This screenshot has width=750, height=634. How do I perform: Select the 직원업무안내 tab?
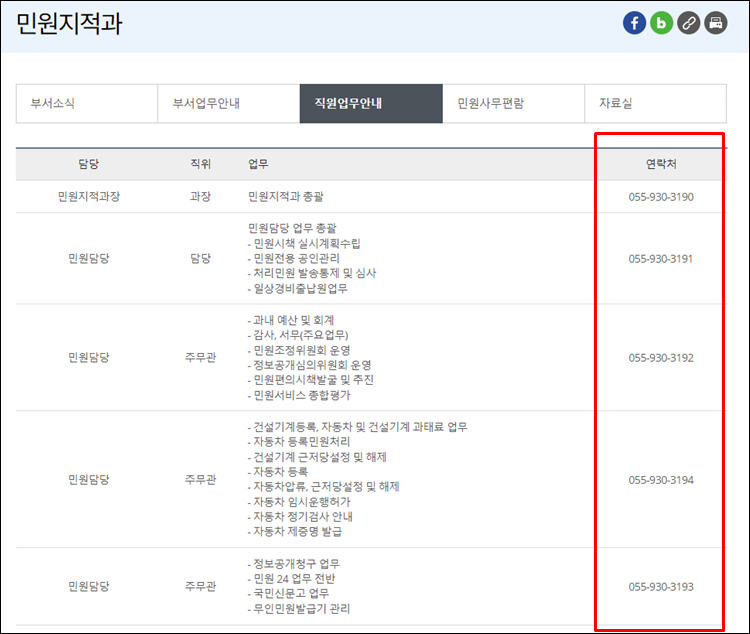point(371,103)
